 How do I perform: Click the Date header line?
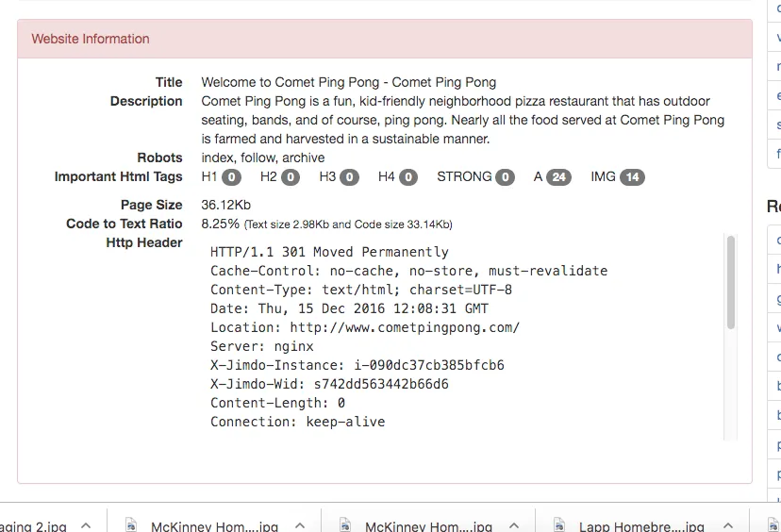[349, 308]
